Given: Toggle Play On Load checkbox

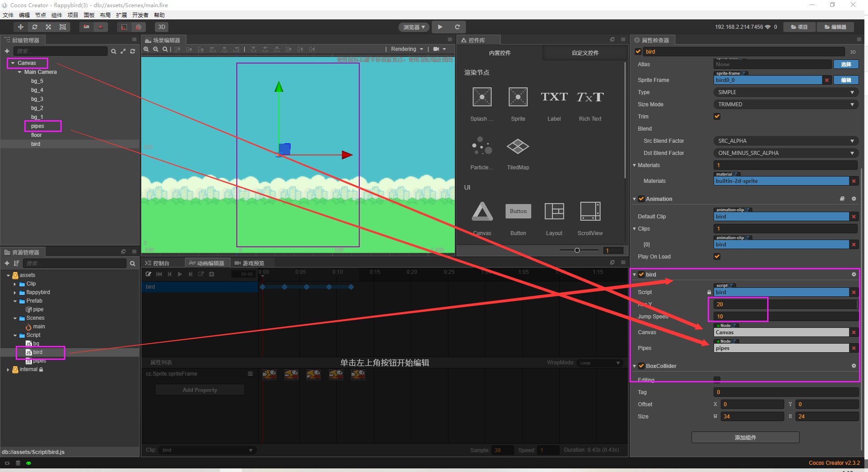Looking at the screenshot, I should tap(717, 257).
